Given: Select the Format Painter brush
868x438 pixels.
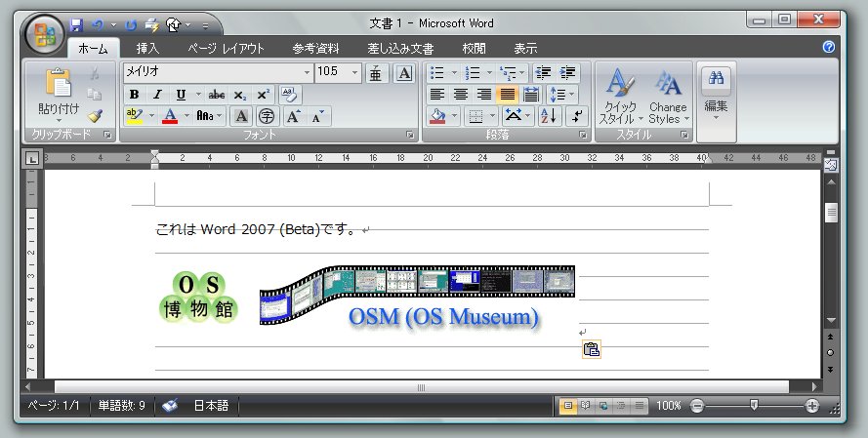Looking at the screenshot, I should [x=95, y=115].
